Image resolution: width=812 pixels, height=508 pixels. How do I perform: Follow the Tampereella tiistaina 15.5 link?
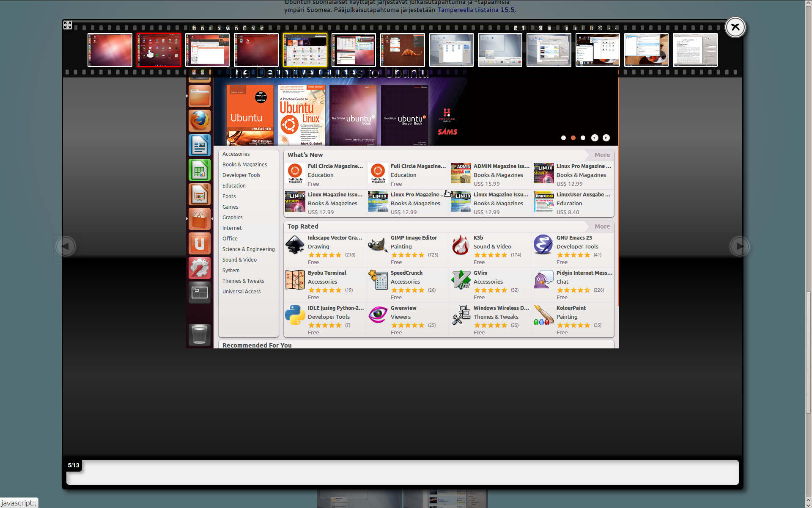click(476, 10)
